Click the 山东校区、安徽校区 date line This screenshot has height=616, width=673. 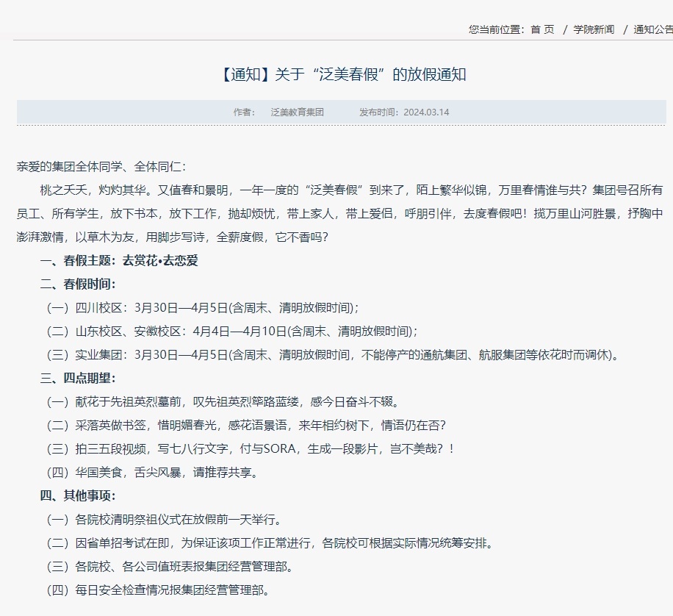(232, 332)
